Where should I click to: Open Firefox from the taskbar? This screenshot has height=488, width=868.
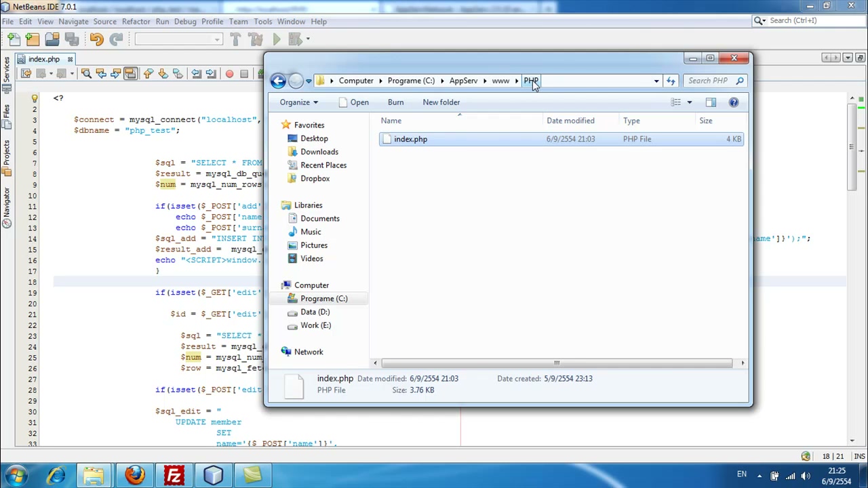tap(134, 475)
